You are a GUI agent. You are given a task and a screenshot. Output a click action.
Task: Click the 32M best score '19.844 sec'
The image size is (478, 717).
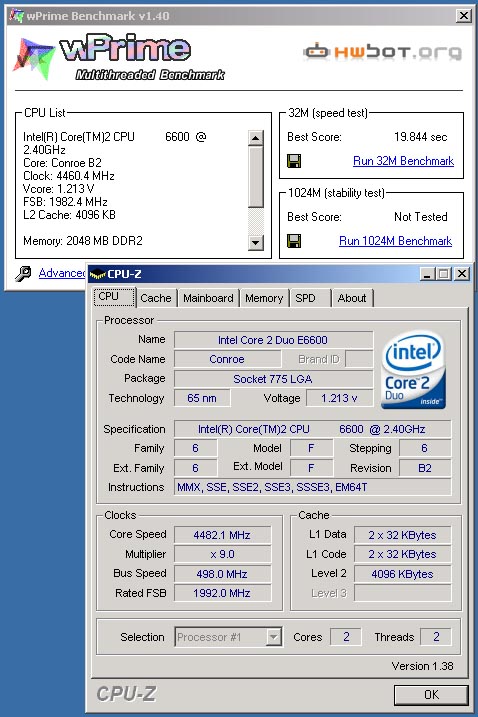421,137
